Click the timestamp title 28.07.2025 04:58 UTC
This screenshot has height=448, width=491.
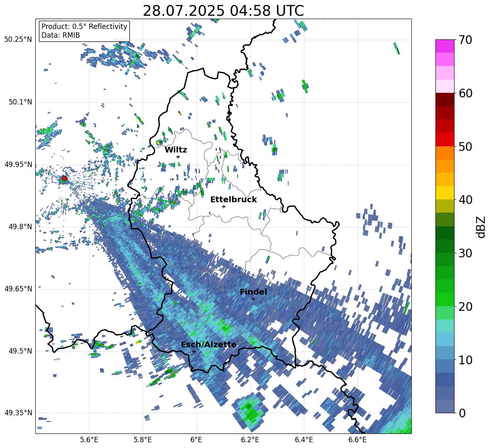click(223, 11)
